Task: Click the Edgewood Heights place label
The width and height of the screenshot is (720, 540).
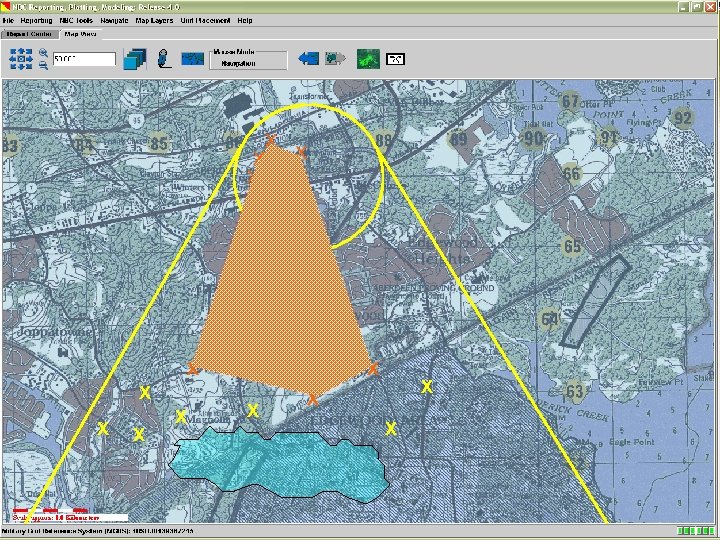Action: pyautogui.click(x=442, y=250)
